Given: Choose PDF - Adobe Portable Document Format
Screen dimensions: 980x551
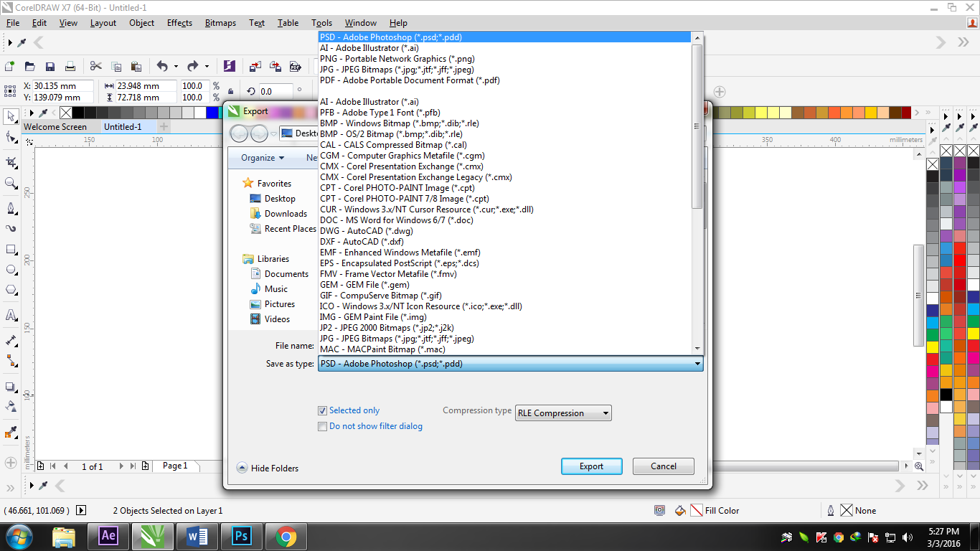Looking at the screenshot, I should (x=410, y=80).
